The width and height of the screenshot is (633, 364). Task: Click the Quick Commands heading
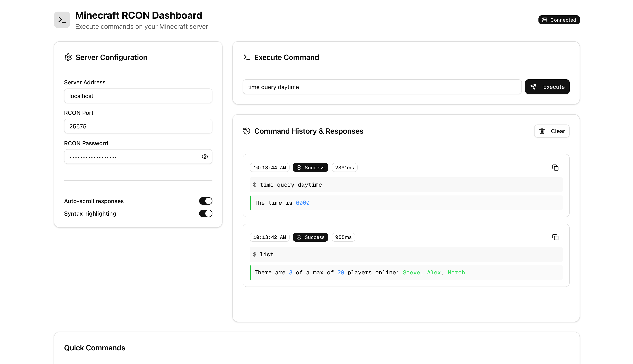95,348
